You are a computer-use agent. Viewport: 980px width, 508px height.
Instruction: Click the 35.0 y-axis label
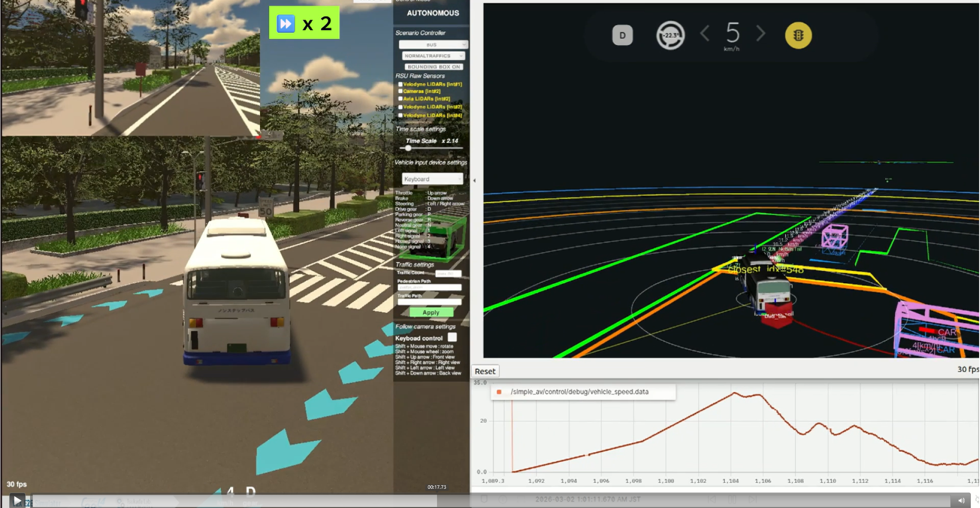tap(480, 383)
